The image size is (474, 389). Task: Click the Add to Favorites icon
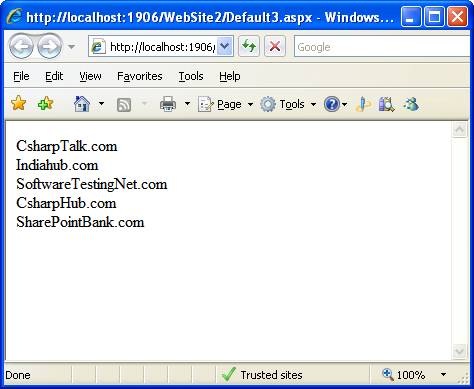45,103
